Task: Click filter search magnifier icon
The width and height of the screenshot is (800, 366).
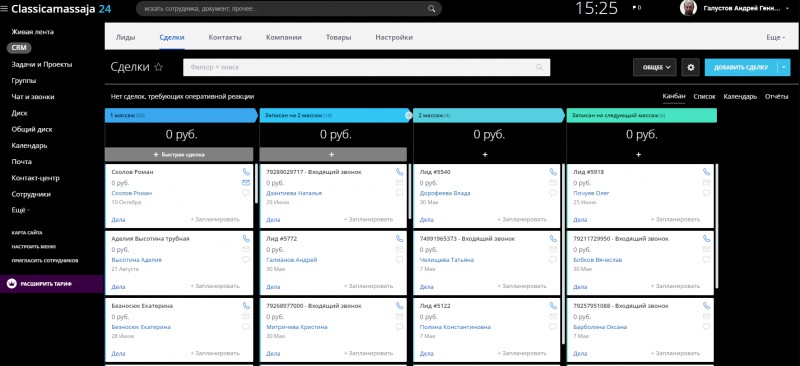Action: [539, 67]
